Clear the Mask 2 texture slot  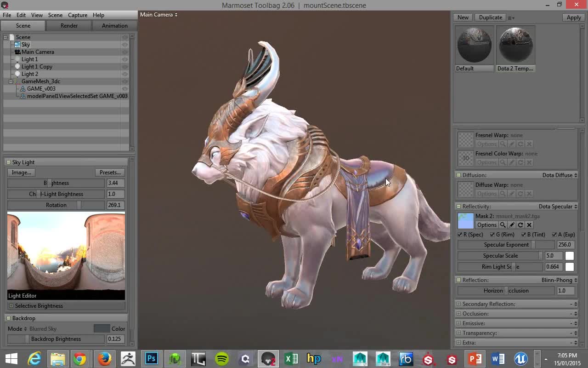point(529,225)
